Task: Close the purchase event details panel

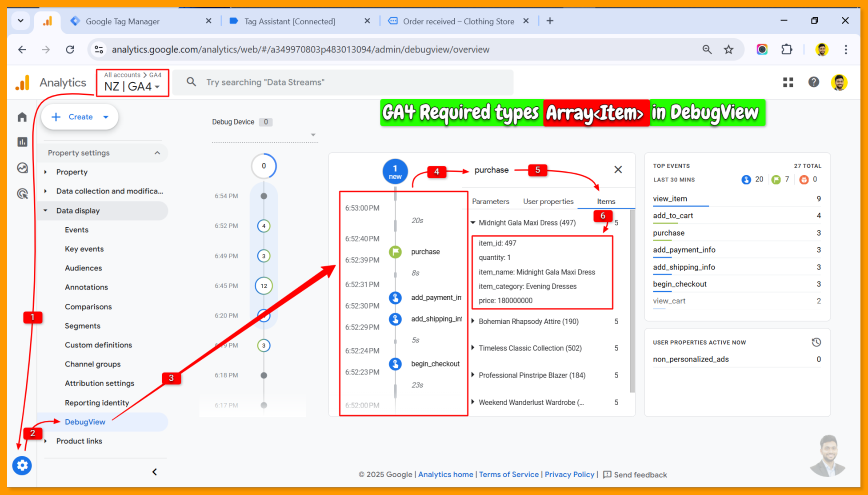Action: [618, 169]
